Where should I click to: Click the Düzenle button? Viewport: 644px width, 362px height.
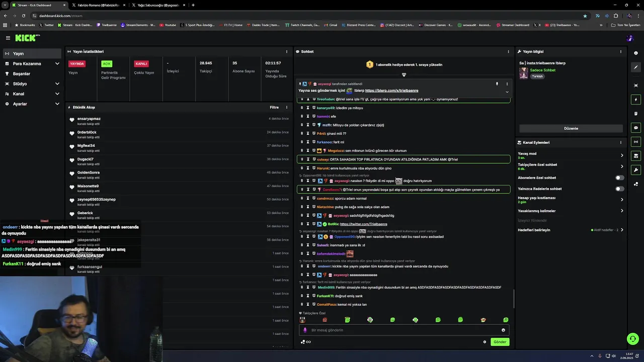point(571,128)
